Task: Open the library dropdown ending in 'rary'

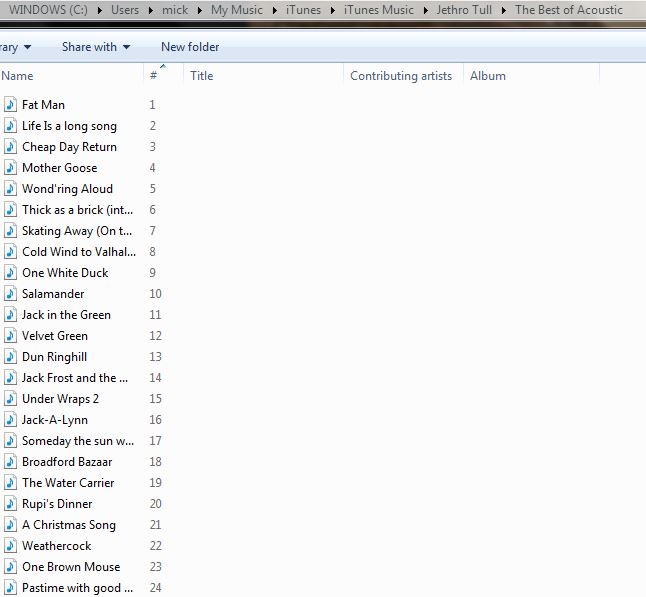Action: 15,47
